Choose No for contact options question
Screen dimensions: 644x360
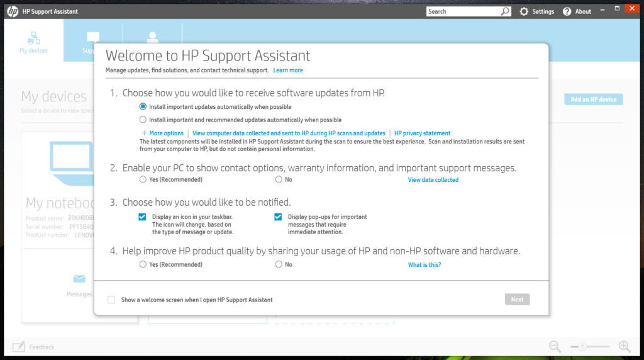[279, 179]
